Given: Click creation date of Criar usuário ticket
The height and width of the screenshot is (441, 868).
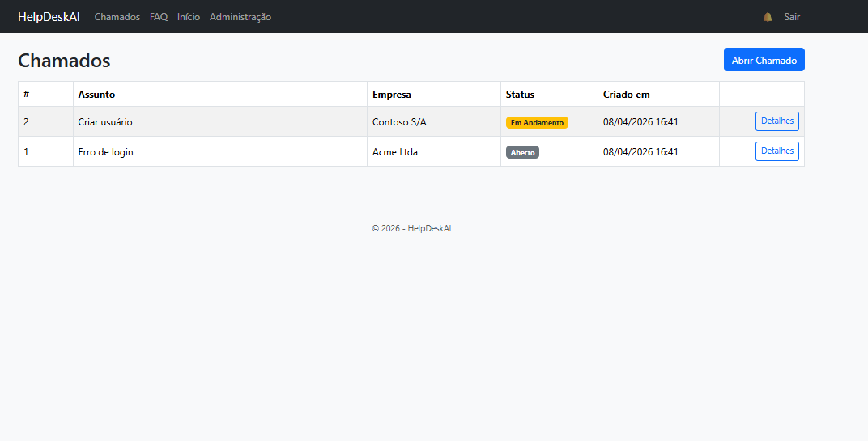Looking at the screenshot, I should tap(658, 121).
